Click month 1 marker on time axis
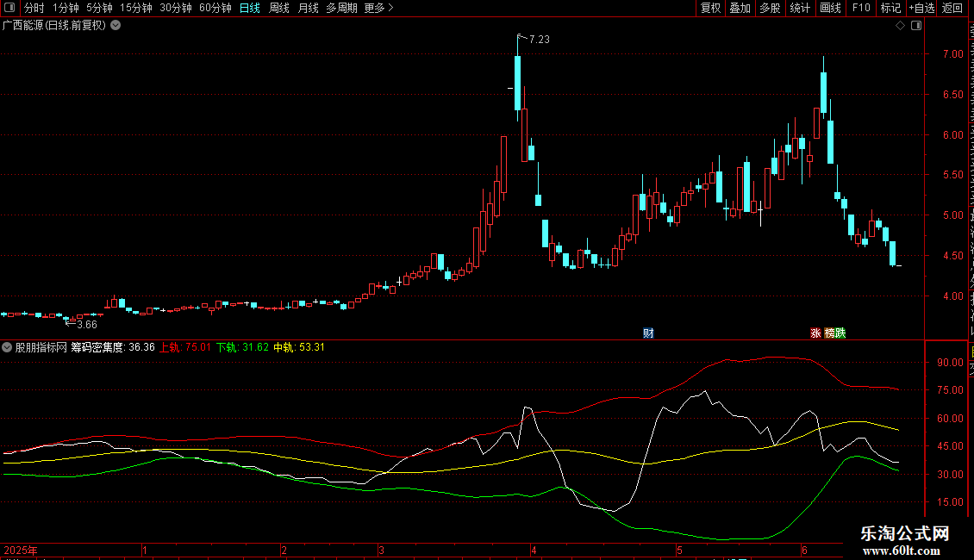 [x=145, y=550]
